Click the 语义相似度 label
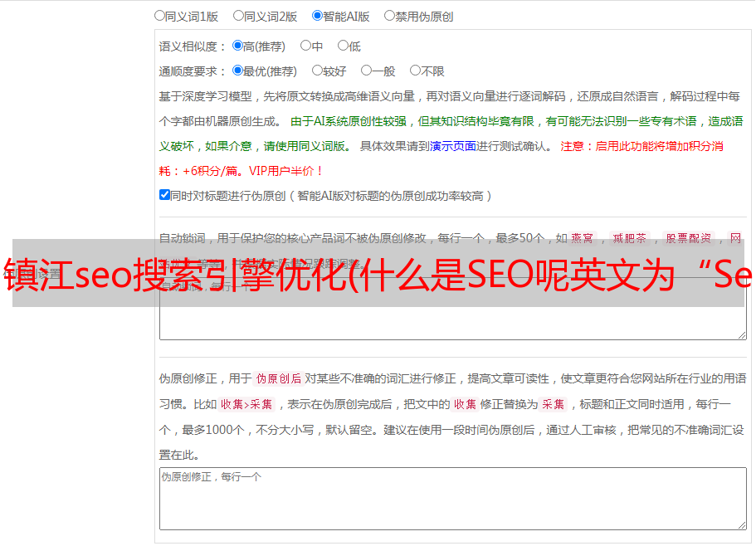The height and width of the screenshot is (546, 756). [192, 46]
